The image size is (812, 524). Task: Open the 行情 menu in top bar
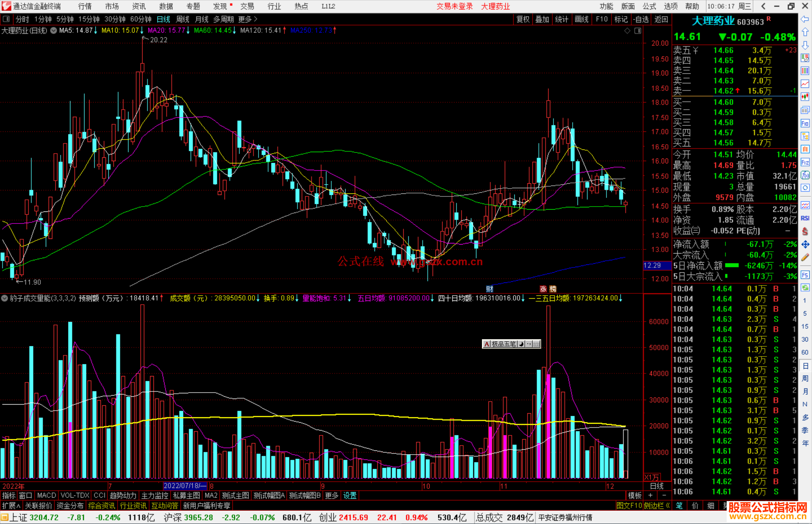(x=85, y=6)
